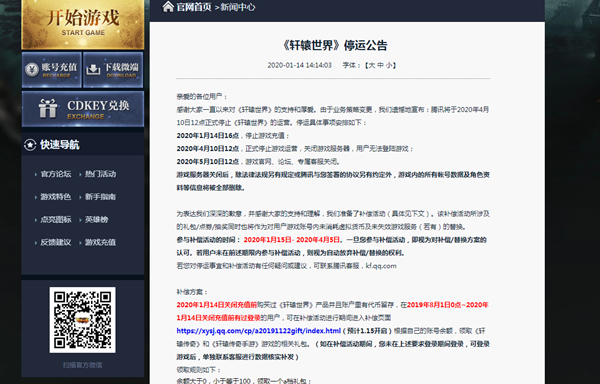Screen dimensions: 600x384
Task: Open 账号充值 recharge button
Action: pos(52,70)
